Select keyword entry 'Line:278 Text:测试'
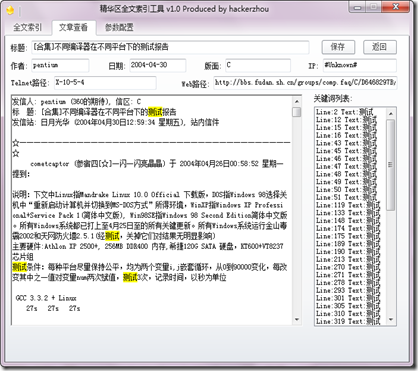418x371 pixels. [348, 282]
